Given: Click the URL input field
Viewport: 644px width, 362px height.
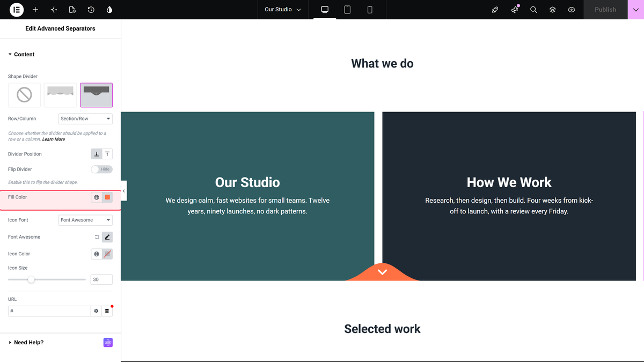Looking at the screenshot, I should coord(49,311).
